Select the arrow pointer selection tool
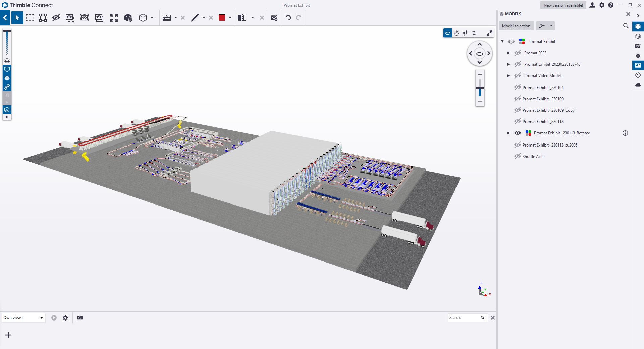 (x=17, y=18)
